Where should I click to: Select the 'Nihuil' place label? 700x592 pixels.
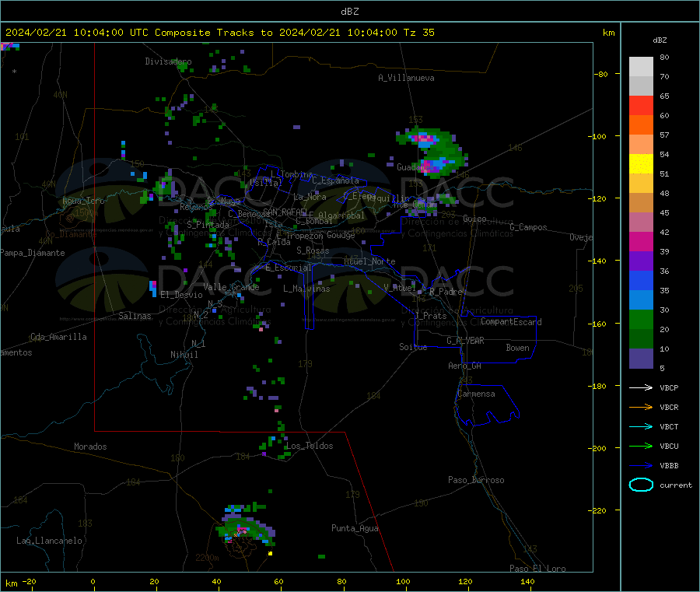pyautogui.click(x=184, y=355)
